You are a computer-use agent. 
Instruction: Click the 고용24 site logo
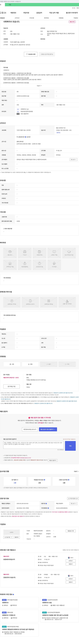[3, 13]
